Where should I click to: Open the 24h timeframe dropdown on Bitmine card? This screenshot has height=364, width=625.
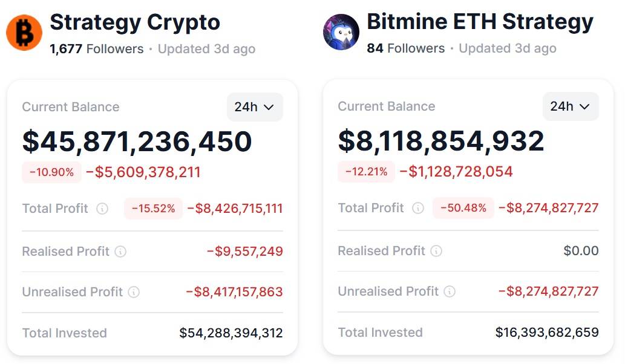click(x=570, y=106)
